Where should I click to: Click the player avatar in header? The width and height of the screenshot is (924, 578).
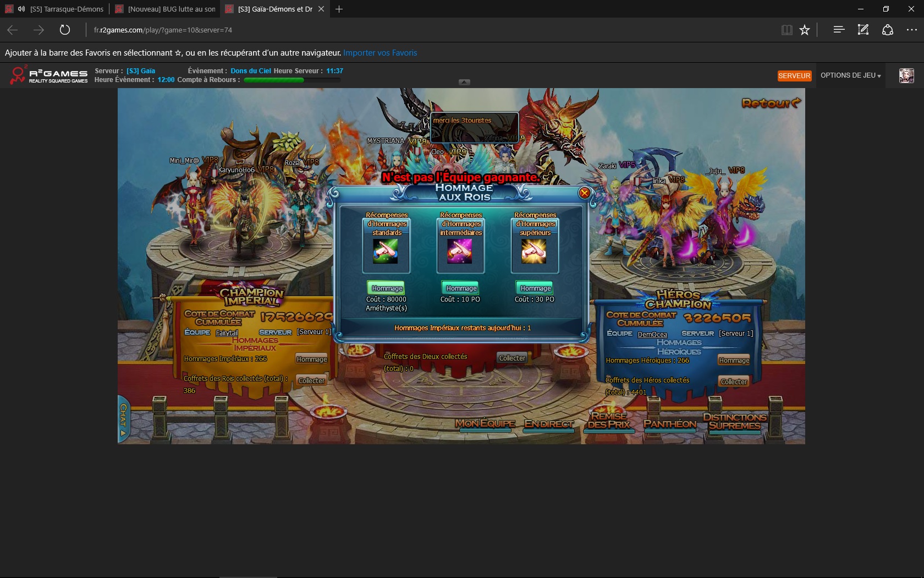[x=906, y=75]
